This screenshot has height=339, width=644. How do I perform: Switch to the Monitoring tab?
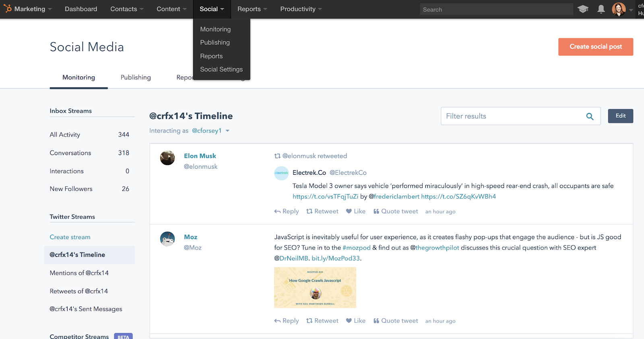79,77
